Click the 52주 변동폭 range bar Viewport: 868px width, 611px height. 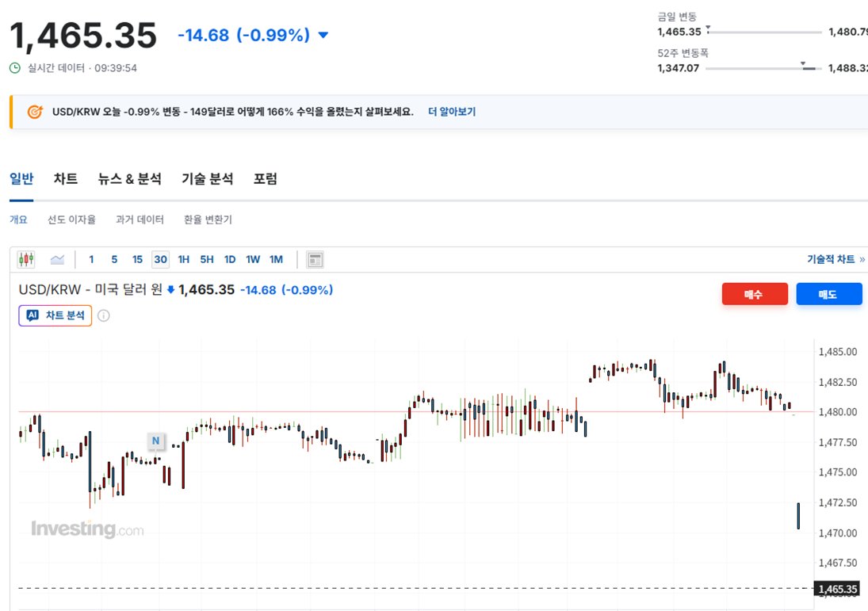click(764, 67)
